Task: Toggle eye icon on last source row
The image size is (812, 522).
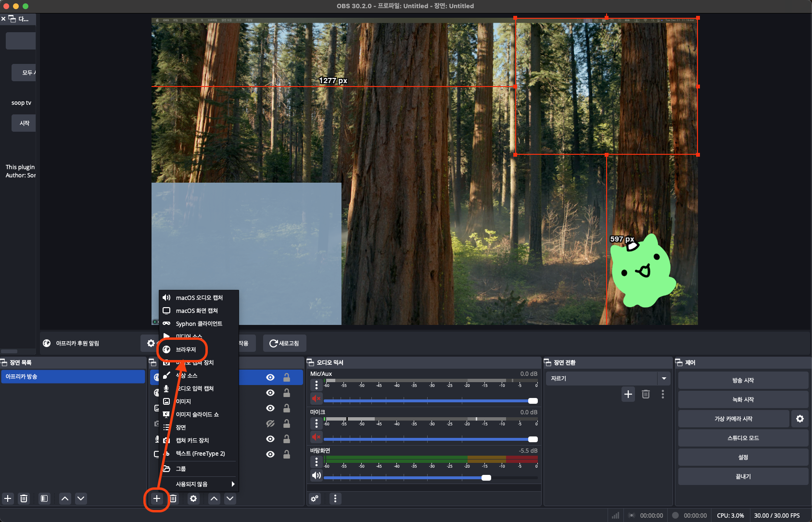Action: 270,454
